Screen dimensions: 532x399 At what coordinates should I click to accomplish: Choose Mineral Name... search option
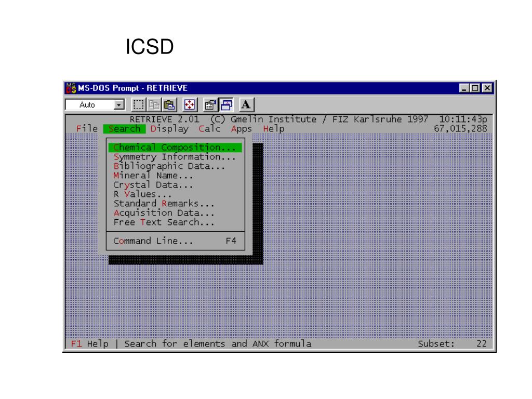coord(176,176)
